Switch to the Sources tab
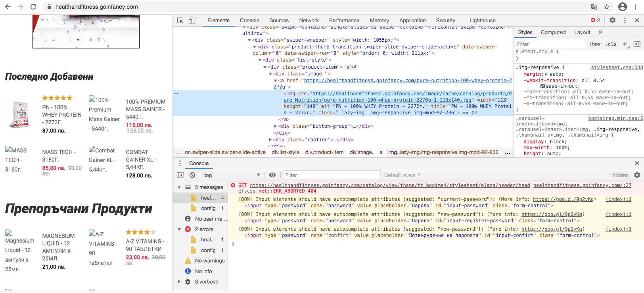644x293 pixels. [279, 20]
